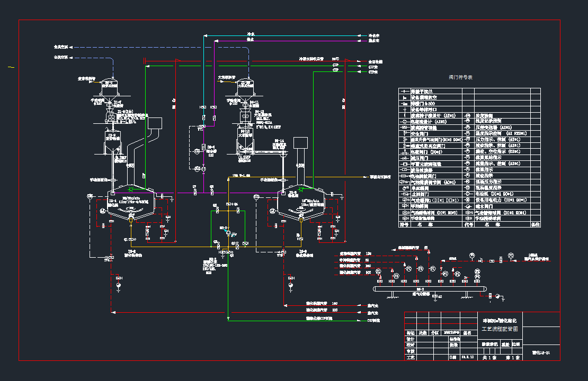The height and width of the screenshot is (381, 588).
Task: Click the "备注" column header in legend
Action: 535,224
